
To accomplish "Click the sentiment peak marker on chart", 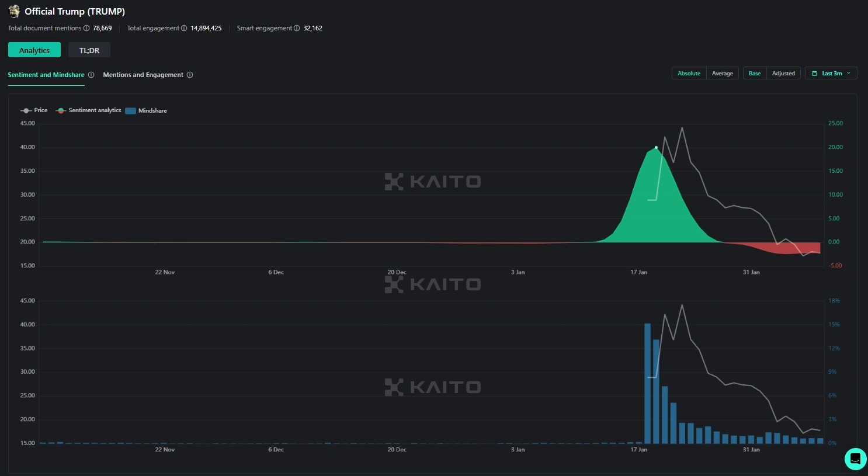I will coord(656,148).
